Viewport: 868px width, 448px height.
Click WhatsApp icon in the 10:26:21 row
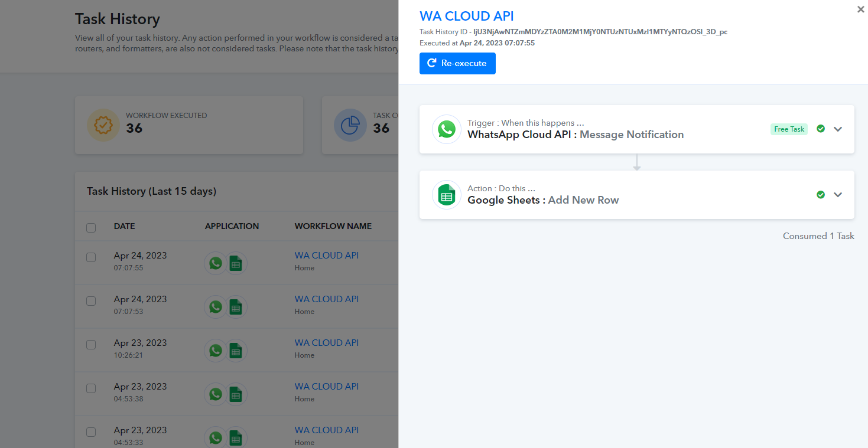216,350
